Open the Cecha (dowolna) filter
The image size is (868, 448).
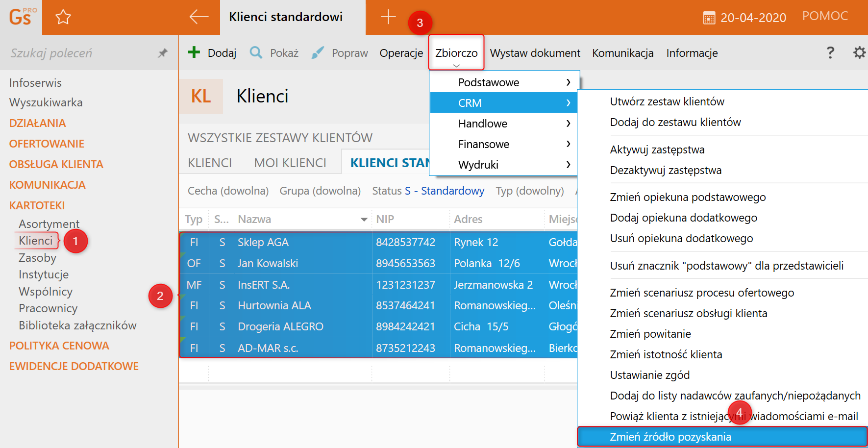coord(228,191)
